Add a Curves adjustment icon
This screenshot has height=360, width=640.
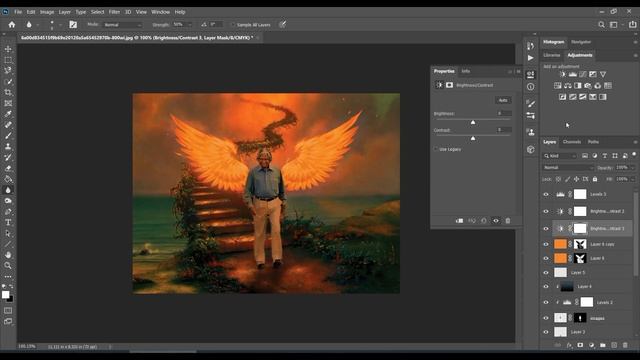click(583, 74)
